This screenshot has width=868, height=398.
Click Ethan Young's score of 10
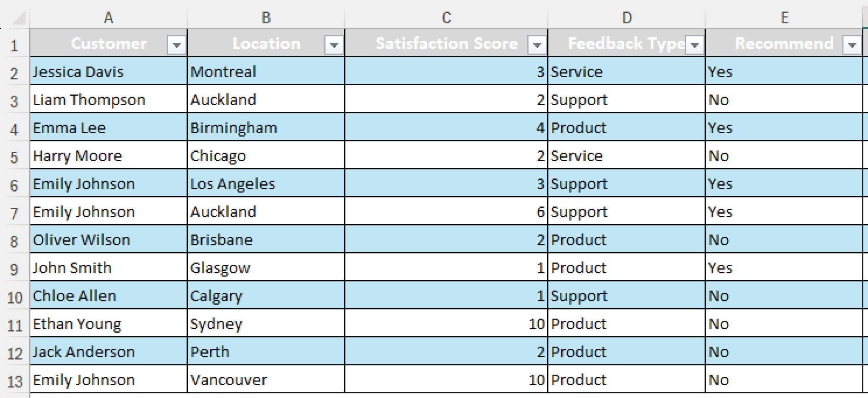[x=446, y=324]
